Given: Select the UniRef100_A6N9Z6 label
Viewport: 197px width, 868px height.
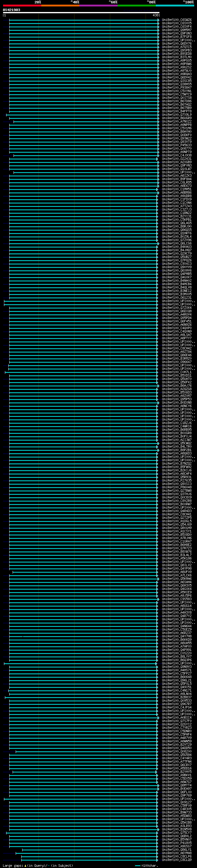Looking at the screenshot, I should pos(177,325).
